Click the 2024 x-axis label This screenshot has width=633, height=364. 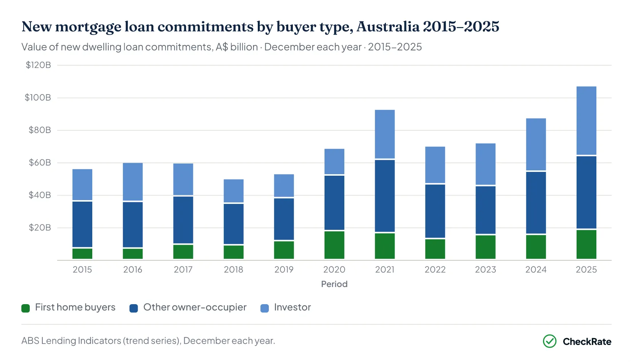point(536,269)
